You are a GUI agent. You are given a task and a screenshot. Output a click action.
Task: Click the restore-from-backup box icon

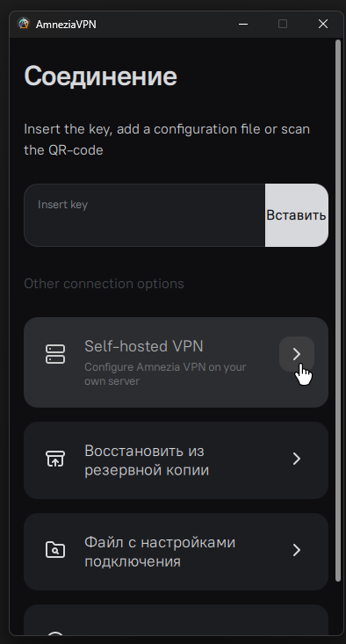(55, 459)
